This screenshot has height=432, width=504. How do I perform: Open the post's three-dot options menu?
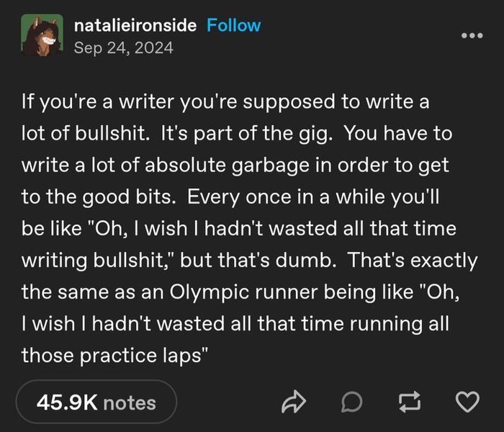click(471, 35)
